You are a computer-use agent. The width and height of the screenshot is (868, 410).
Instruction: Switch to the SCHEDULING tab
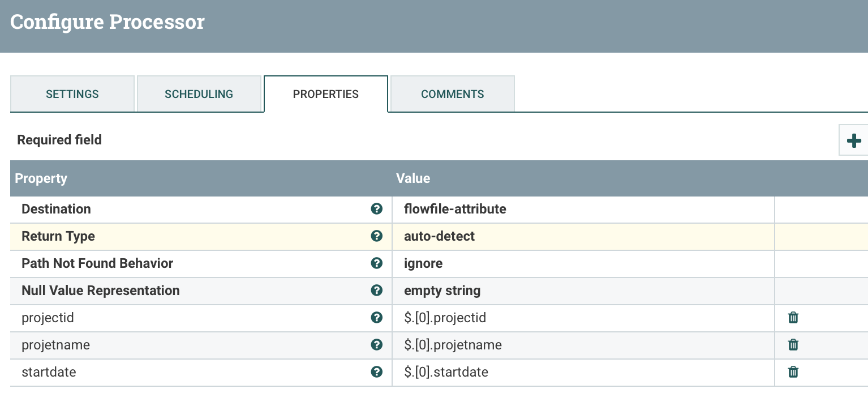coord(199,94)
